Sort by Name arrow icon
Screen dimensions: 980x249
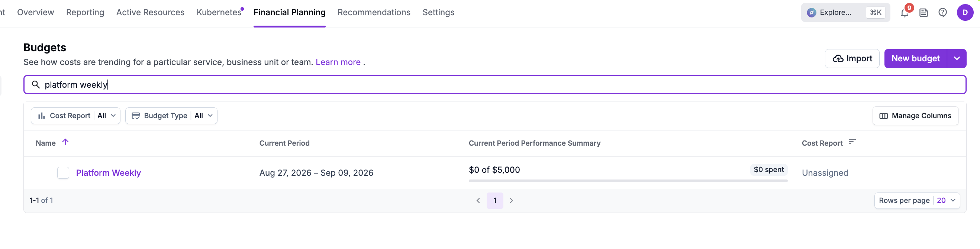pos(65,142)
